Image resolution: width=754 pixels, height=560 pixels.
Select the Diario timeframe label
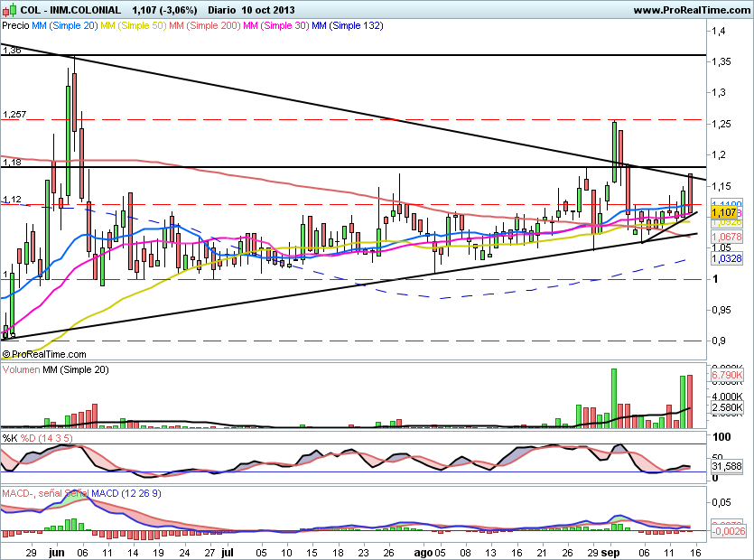[x=225, y=10]
